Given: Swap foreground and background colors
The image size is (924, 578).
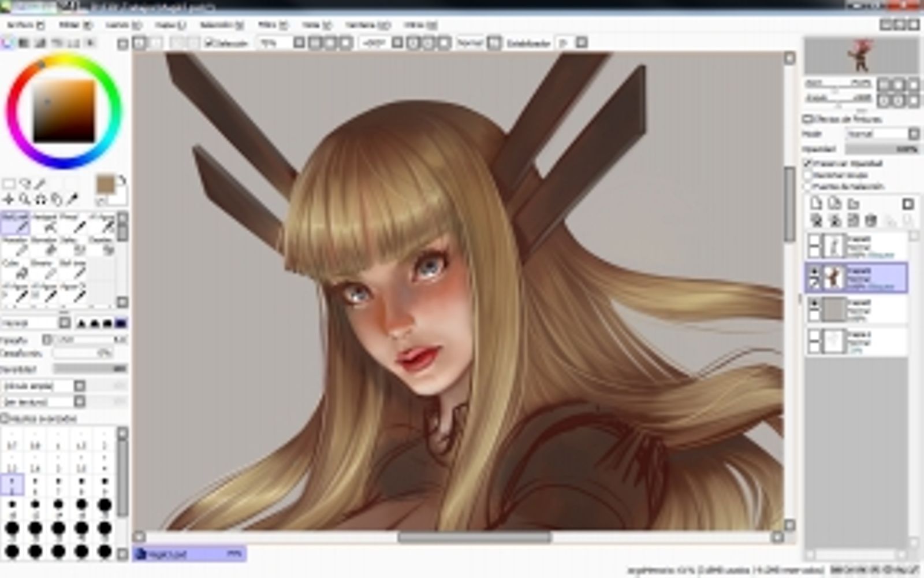Looking at the screenshot, I should point(121,181).
